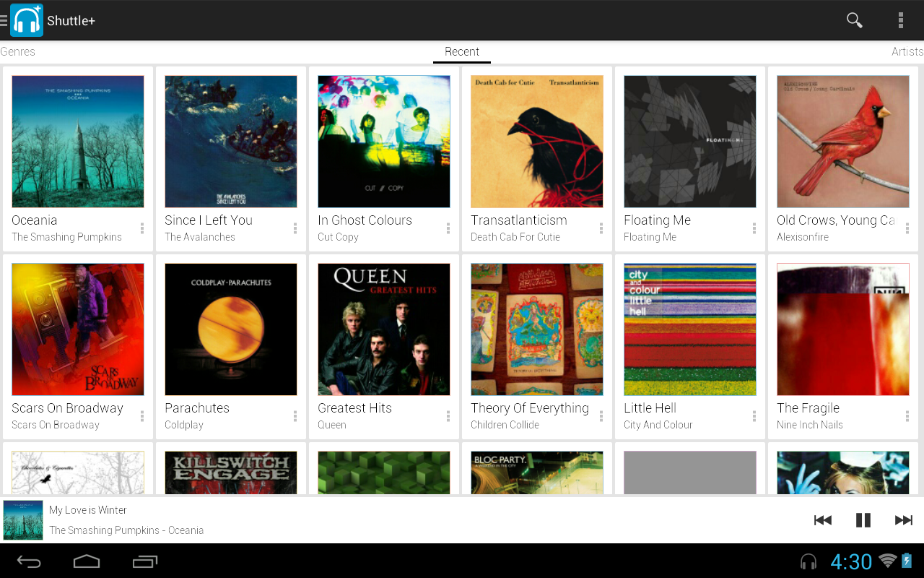The width and height of the screenshot is (924, 578).
Task: Open the overflow menu in the top-right corner
Action: (x=901, y=20)
